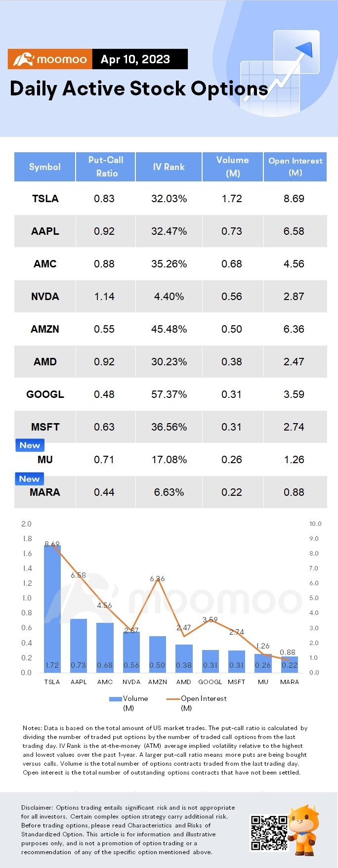This screenshot has width=338, height=868.
Task: Click the TSLA symbol in the table
Action: [45, 199]
